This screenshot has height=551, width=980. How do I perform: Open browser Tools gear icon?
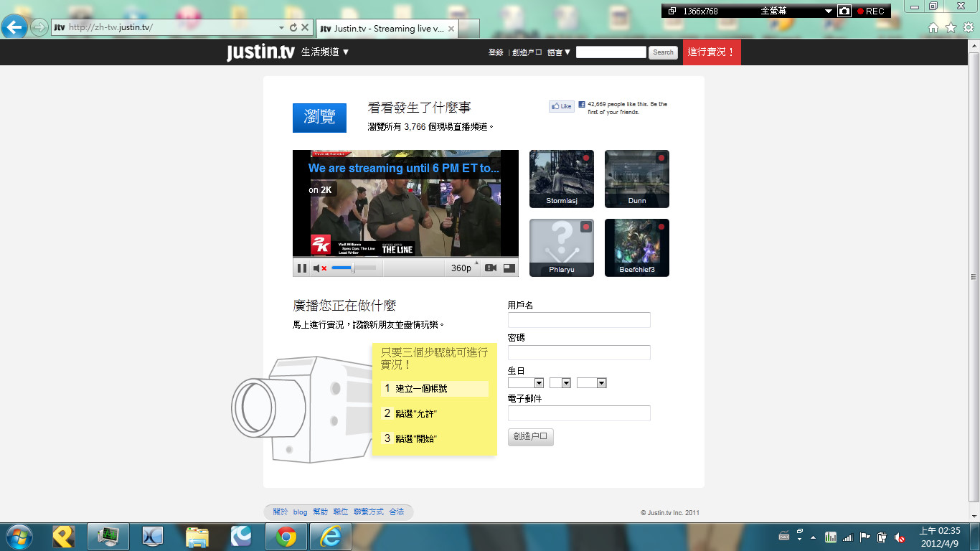[x=969, y=27]
